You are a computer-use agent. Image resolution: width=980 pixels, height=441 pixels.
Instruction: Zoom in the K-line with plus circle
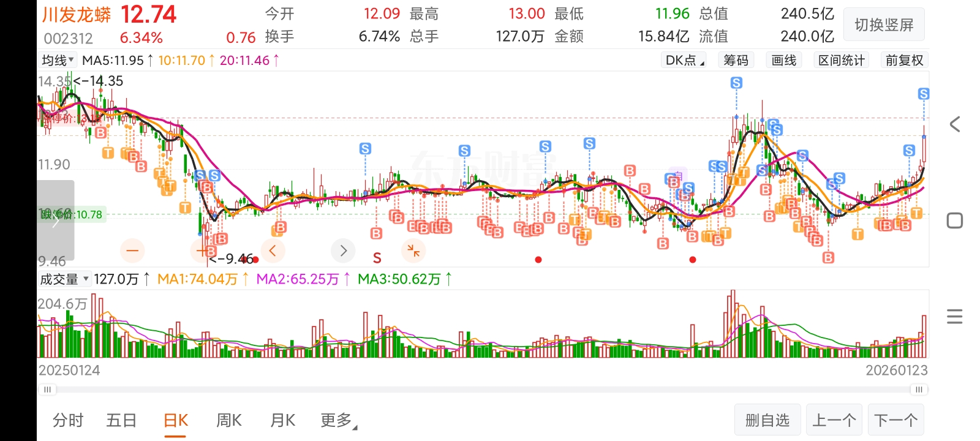[202, 251]
